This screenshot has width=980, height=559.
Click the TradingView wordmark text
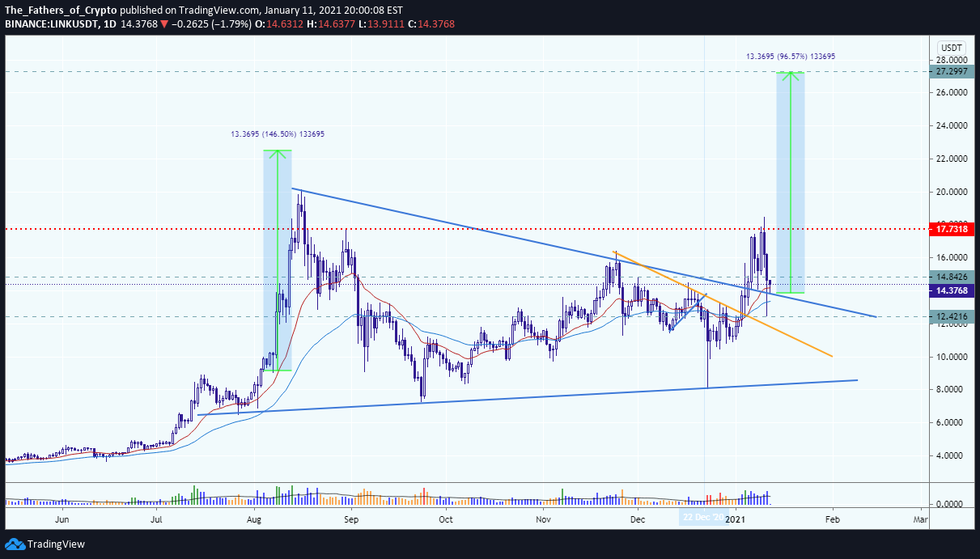point(56,544)
